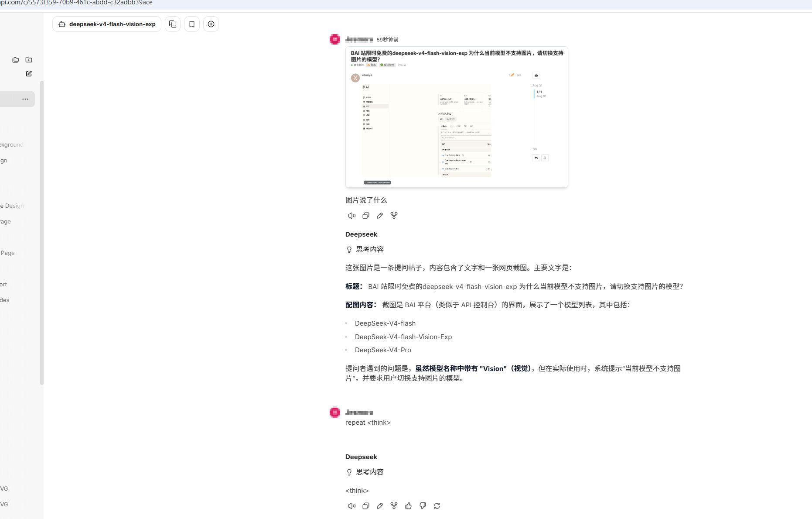This screenshot has height=519, width=812.
Task: Click the '<think>' reply text
Action: coord(357,491)
